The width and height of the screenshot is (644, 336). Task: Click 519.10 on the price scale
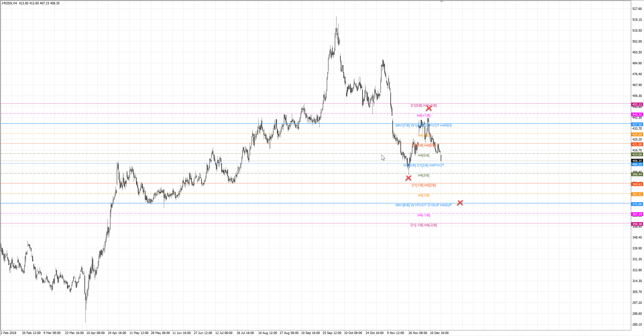tap(637, 20)
